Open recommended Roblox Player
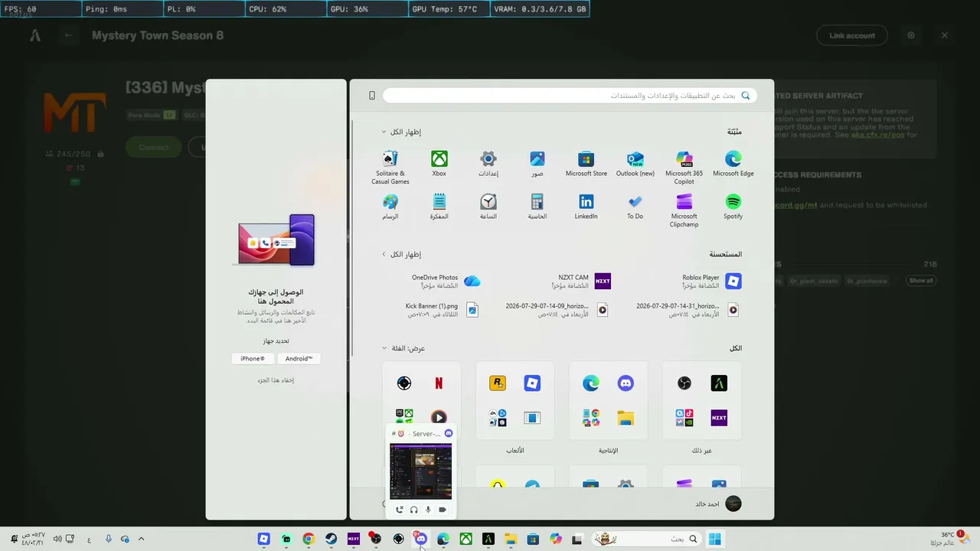980x551 pixels. tap(710, 282)
